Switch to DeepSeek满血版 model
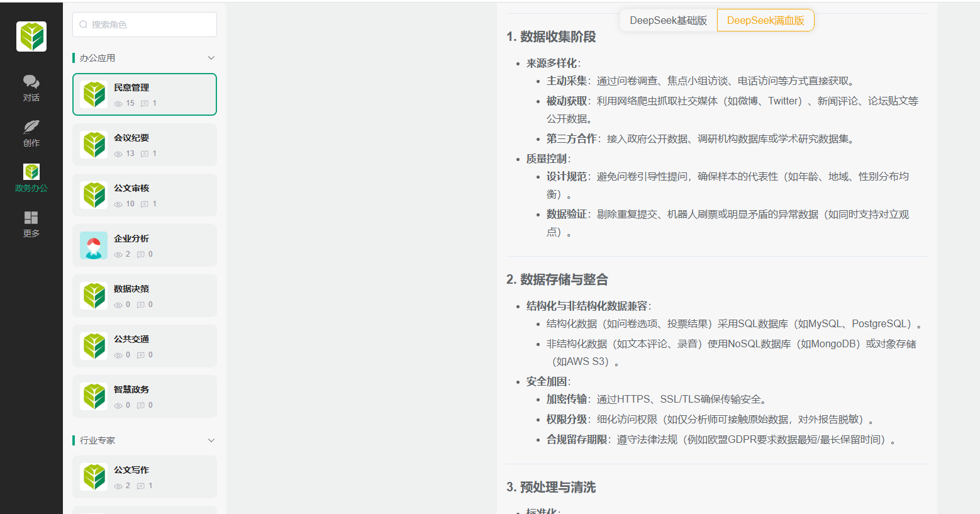This screenshot has height=514, width=980. [x=766, y=20]
